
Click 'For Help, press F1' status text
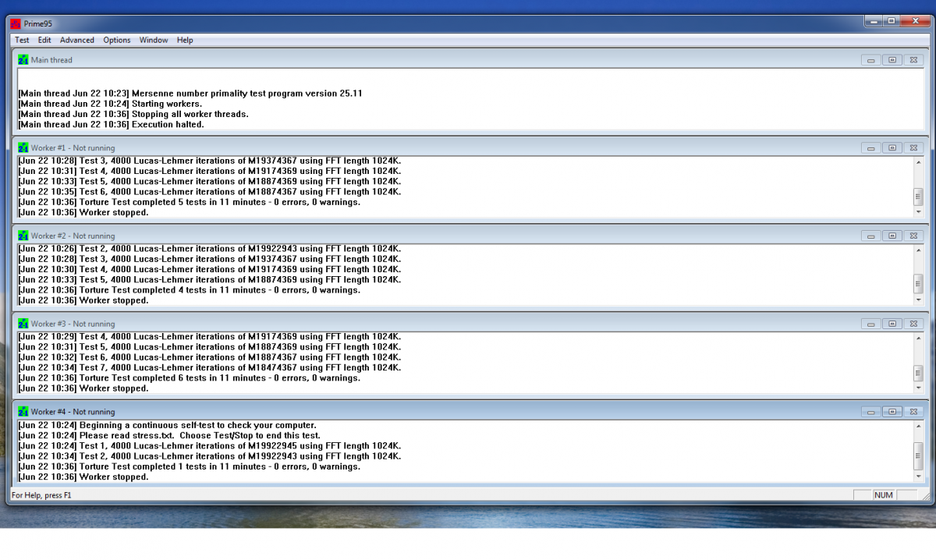41,495
